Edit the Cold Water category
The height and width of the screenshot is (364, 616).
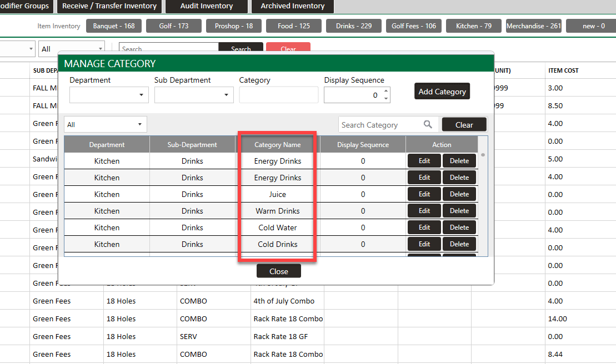(x=424, y=228)
